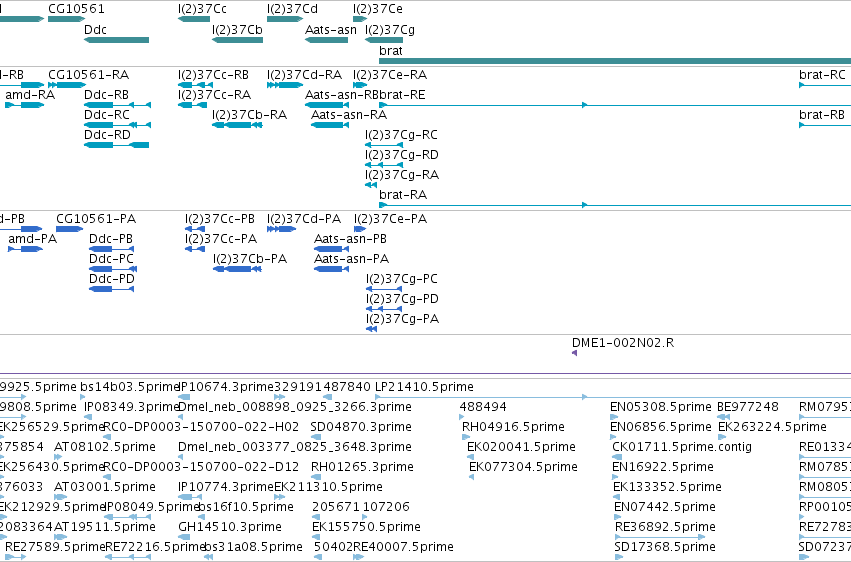The height and width of the screenshot is (562, 851).
Task: Open the EN06856.5prime EST
Action: point(614,438)
